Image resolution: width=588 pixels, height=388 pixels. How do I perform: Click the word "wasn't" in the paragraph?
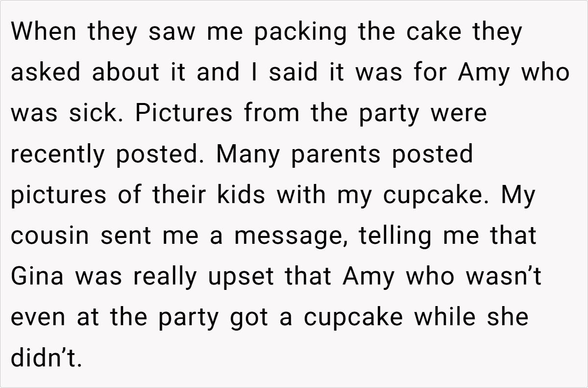(502, 277)
